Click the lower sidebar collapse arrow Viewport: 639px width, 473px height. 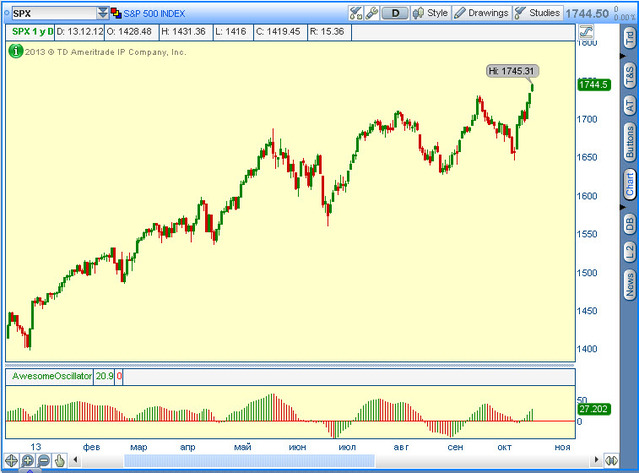coord(623,207)
